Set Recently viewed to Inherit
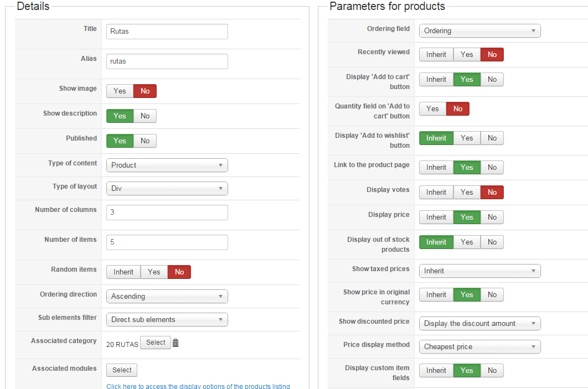This screenshot has width=588, height=389. pos(436,55)
